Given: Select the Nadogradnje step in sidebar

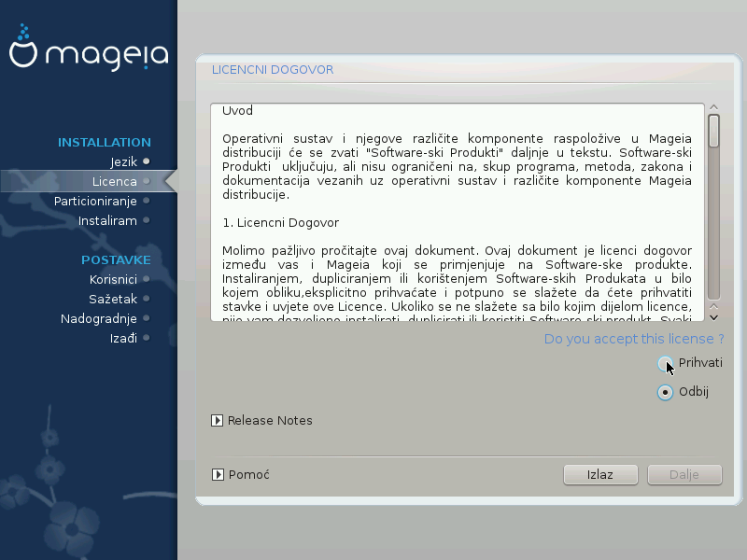Looking at the screenshot, I should [99, 318].
